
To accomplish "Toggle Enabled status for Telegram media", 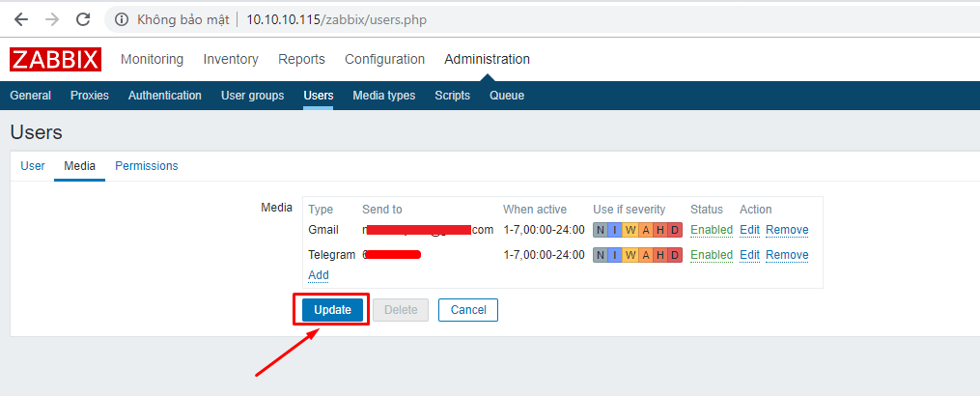I will pyautogui.click(x=712, y=255).
